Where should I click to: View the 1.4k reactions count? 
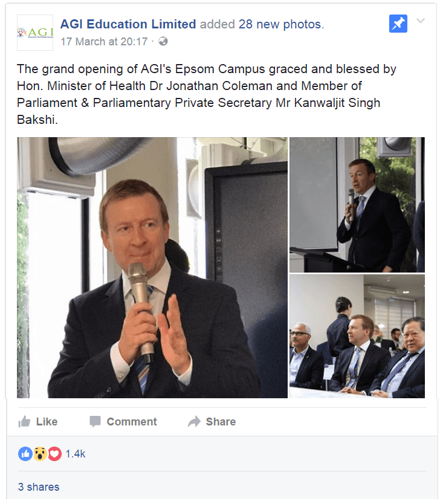(x=75, y=454)
